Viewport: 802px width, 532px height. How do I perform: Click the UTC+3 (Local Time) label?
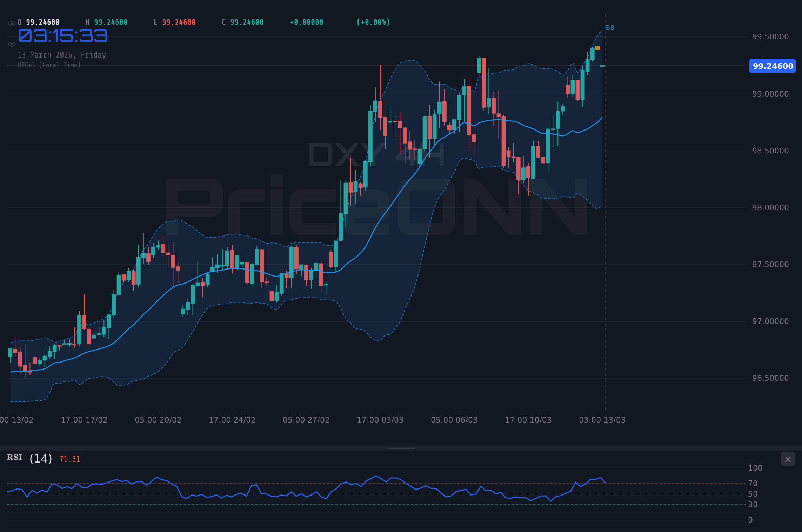49,65
